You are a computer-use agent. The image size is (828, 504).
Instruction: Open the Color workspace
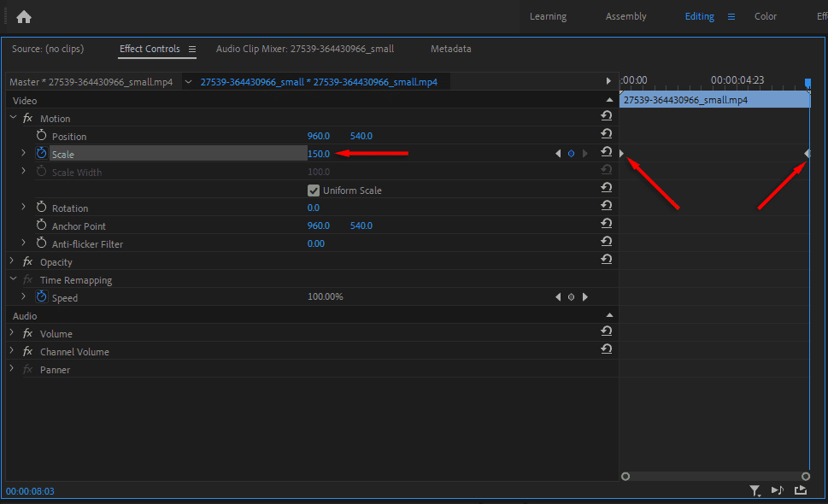click(764, 15)
